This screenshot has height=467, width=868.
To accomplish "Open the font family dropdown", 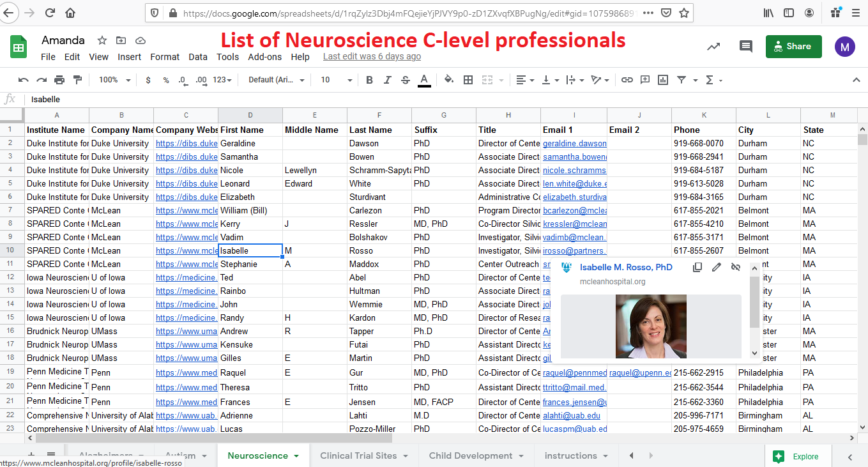I will tap(277, 80).
